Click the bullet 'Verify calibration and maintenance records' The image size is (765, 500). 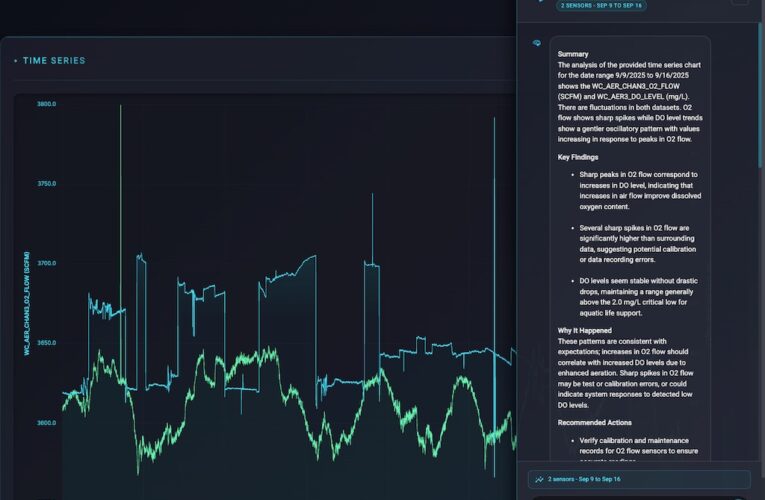point(639,449)
